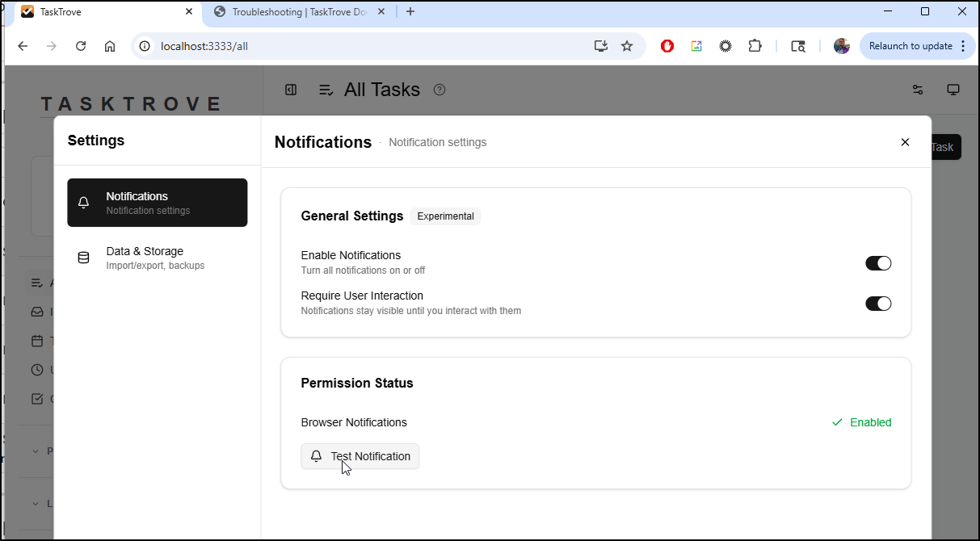Collapse the sidebar panel icon
This screenshot has height=541, width=980.
pyautogui.click(x=291, y=90)
